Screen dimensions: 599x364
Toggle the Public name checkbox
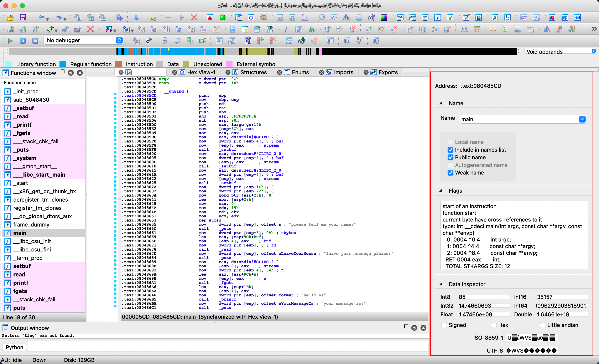450,157
